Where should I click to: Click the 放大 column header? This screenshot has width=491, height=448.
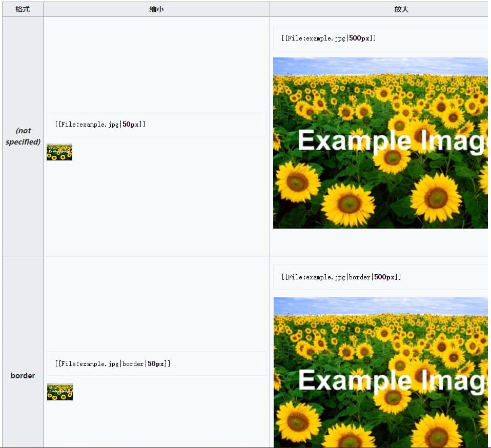(401, 9)
